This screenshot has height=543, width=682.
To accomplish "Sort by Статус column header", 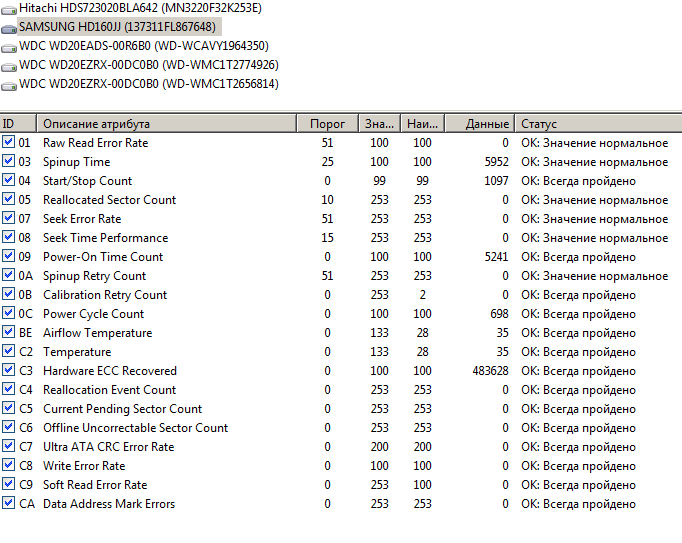I will pos(598,124).
